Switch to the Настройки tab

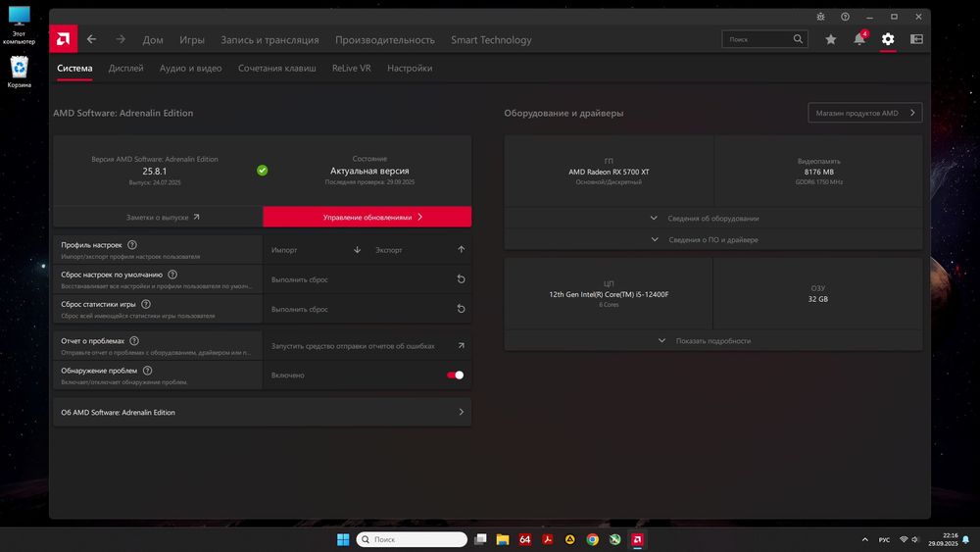[410, 68]
